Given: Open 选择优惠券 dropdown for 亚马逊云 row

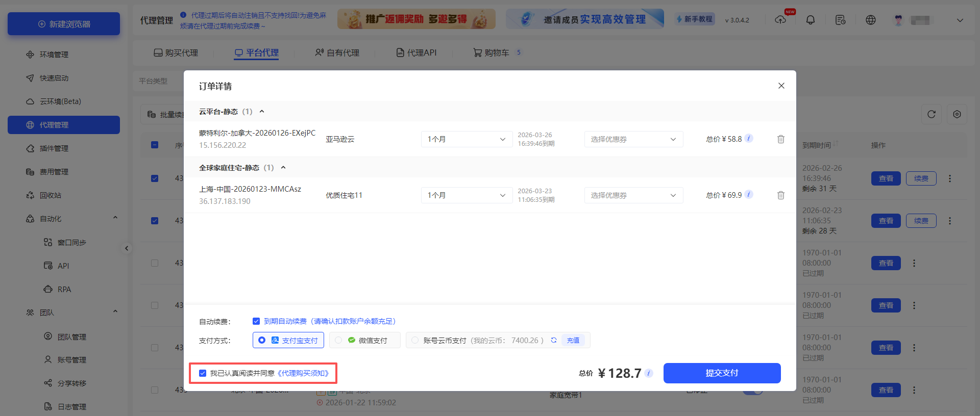Looking at the screenshot, I should pyautogui.click(x=633, y=139).
